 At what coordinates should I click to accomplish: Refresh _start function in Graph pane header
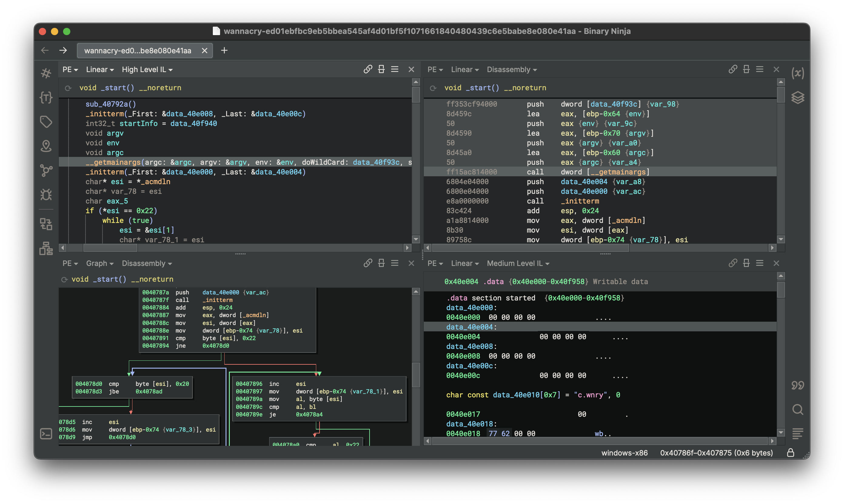pos(64,280)
